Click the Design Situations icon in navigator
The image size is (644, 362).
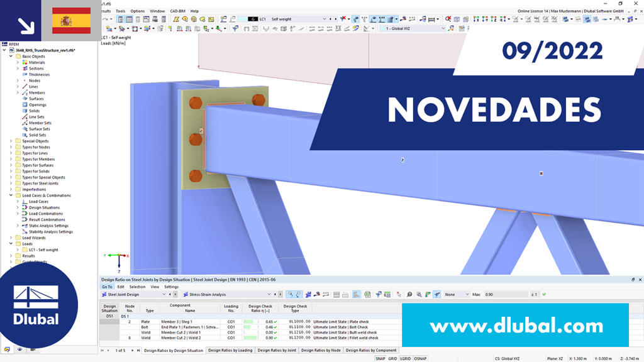(x=25, y=207)
